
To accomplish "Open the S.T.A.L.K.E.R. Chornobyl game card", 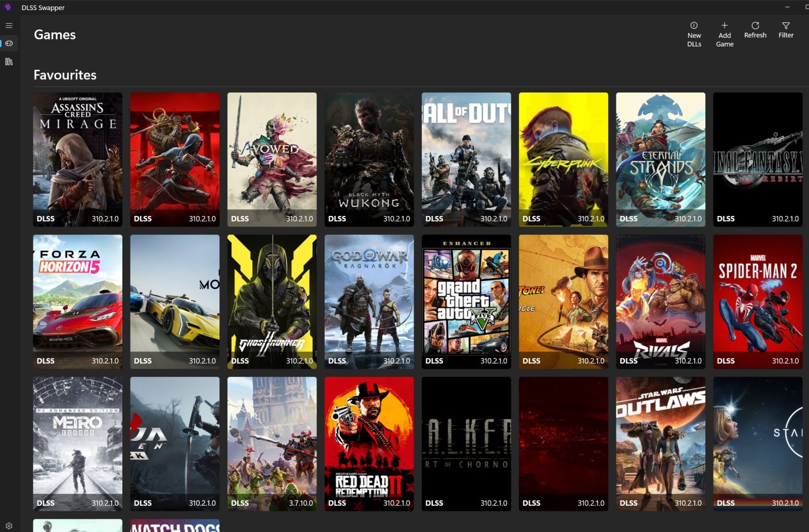I will click(466, 444).
